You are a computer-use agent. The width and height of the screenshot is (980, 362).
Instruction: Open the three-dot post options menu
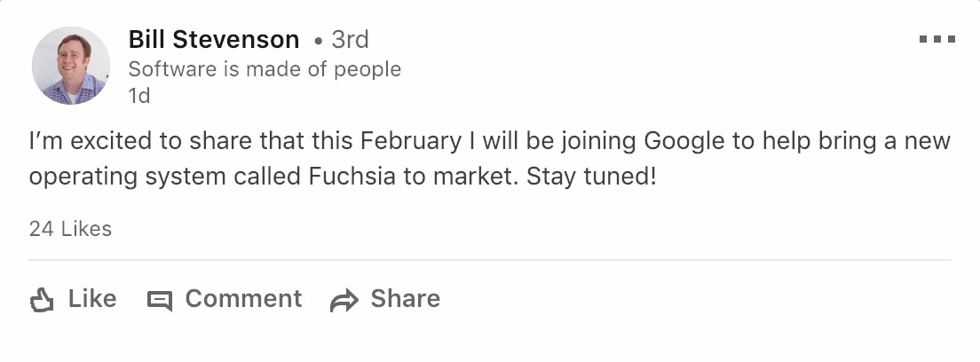[x=937, y=40]
